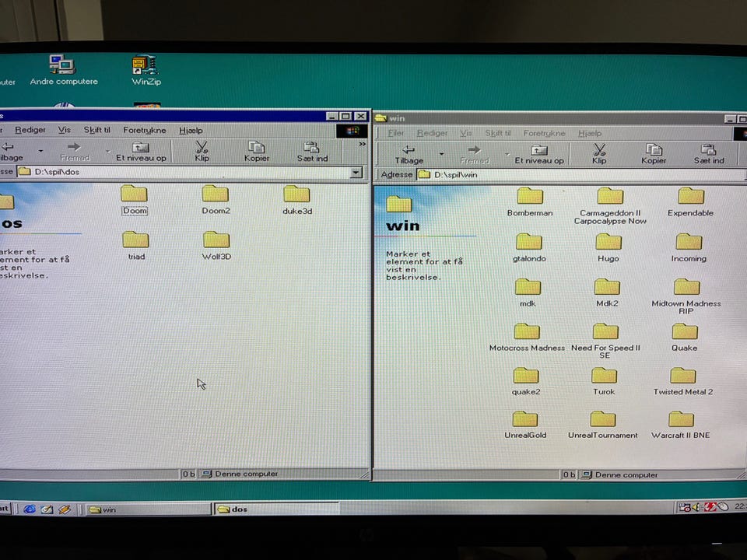Viewport: 747px width, 560px height.
Task: Switch to dos taskbar button
Action: point(275,509)
